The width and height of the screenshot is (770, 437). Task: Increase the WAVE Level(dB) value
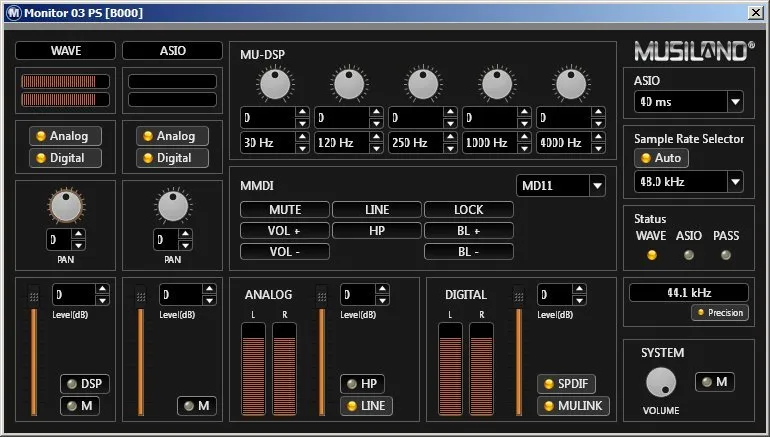102,289
